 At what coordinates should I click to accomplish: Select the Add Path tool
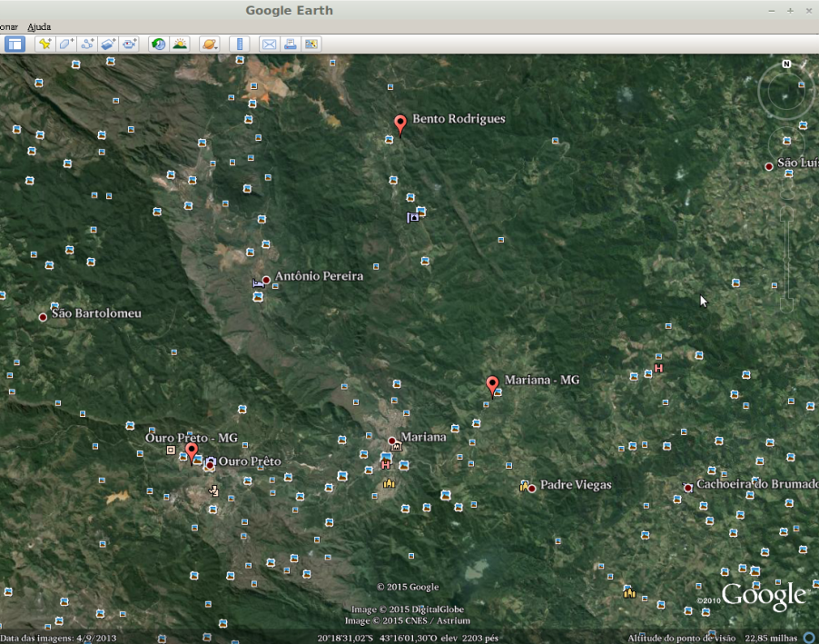point(87,44)
